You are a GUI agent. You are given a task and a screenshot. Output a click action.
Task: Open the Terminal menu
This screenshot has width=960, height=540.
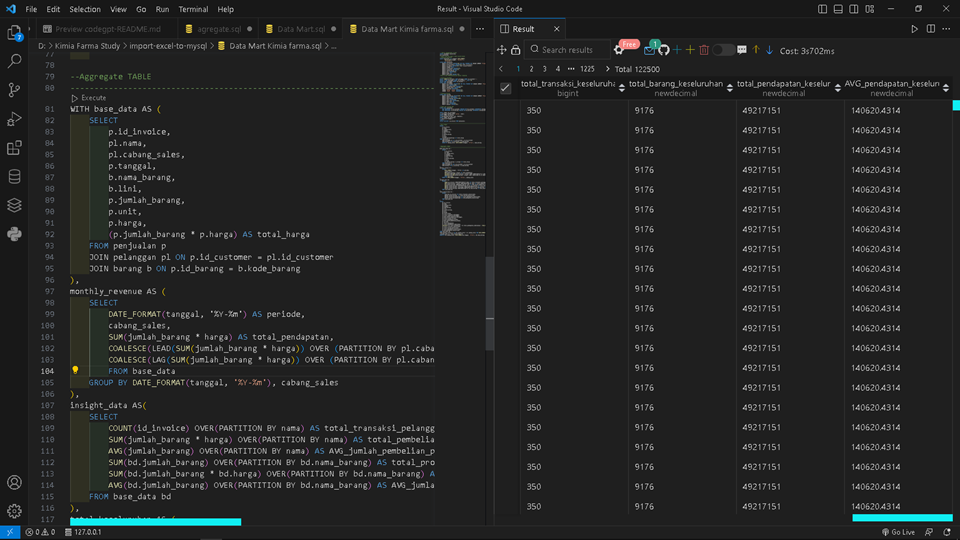click(x=193, y=9)
